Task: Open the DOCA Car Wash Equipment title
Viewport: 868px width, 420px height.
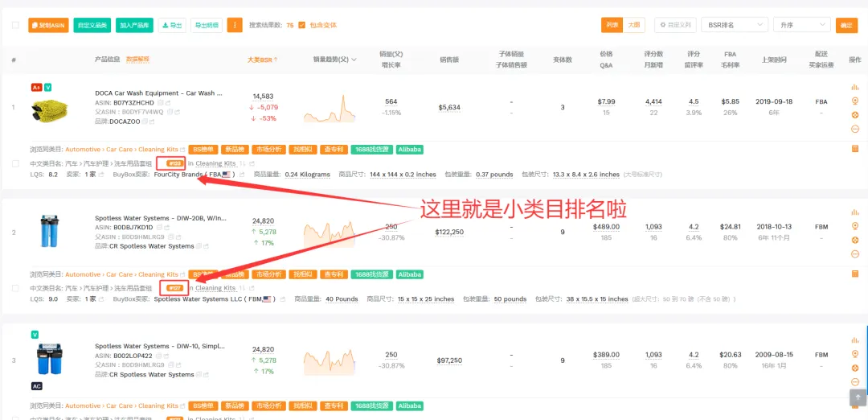Action: 159,93
